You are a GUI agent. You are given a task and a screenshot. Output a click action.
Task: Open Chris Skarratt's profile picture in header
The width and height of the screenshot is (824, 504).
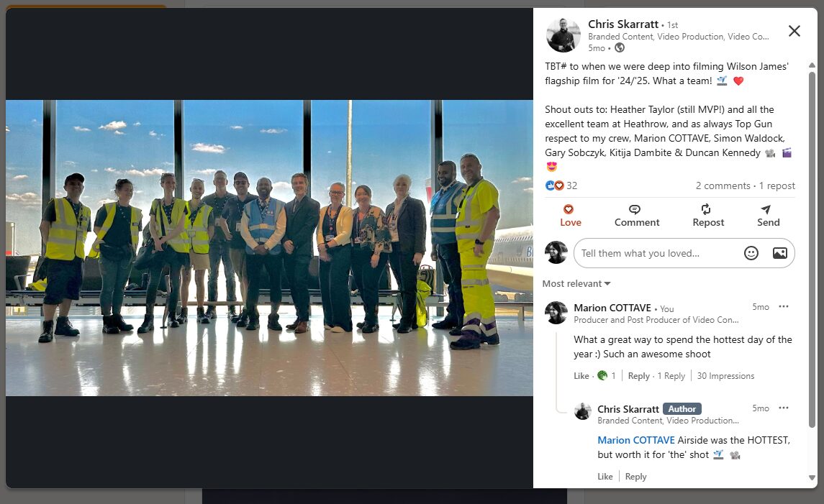click(x=563, y=35)
